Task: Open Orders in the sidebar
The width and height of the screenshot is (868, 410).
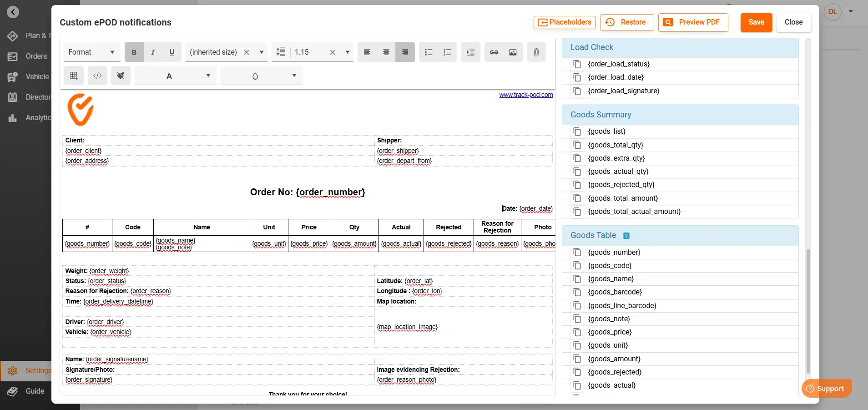Action: (x=36, y=56)
